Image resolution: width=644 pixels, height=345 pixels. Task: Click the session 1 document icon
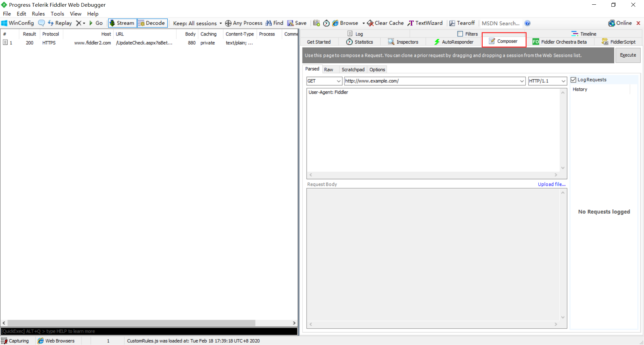point(5,43)
